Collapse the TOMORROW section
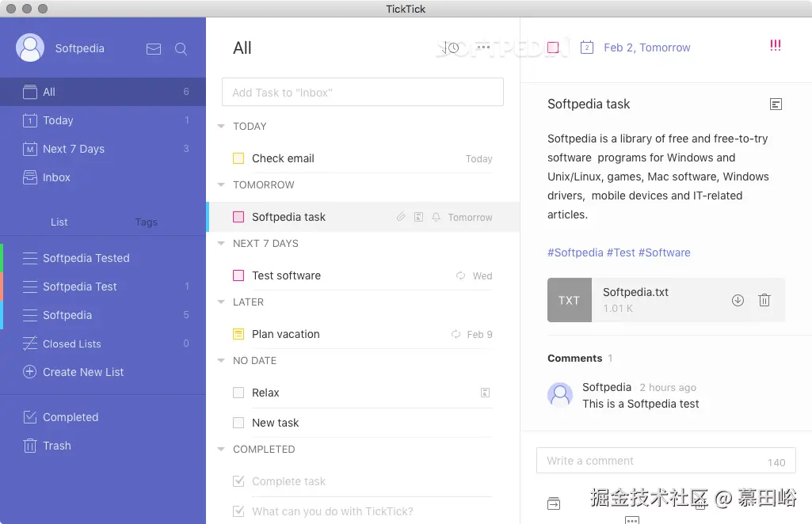Screen dimensions: 812x524 point(221,184)
